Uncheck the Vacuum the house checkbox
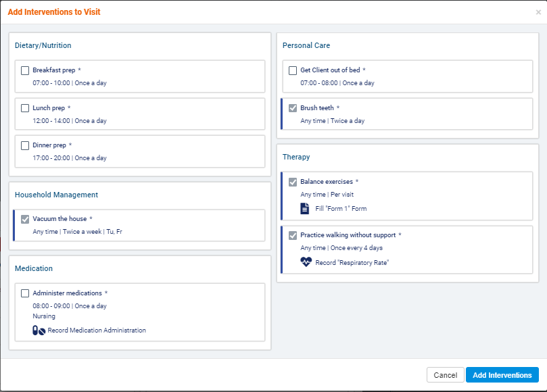The width and height of the screenshot is (547, 392). pos(25,219)
